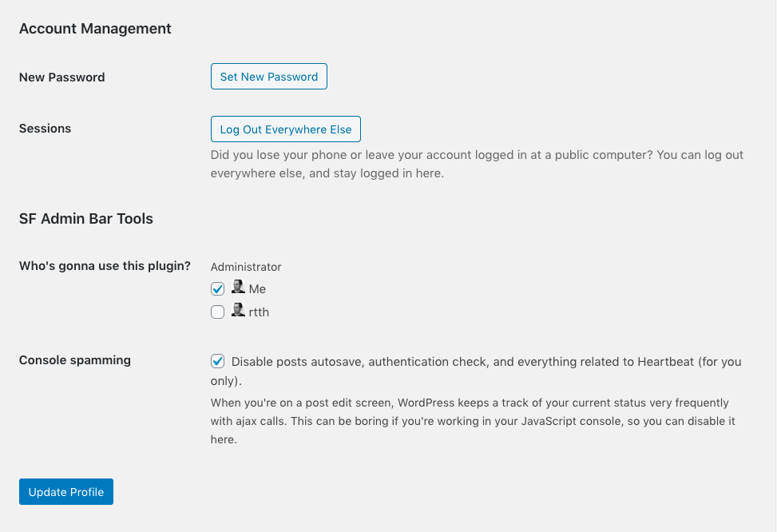777x532 pixels.
Task: Click the Set New Password button
Action: [x=268, y=77]
